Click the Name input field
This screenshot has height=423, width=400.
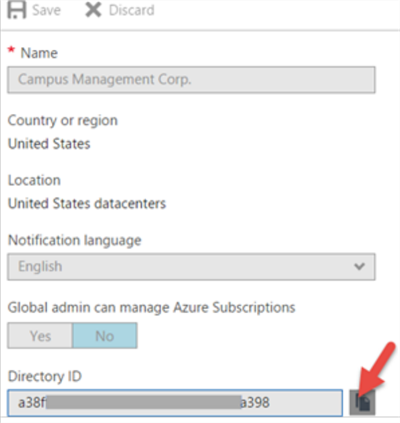point(191,80)
